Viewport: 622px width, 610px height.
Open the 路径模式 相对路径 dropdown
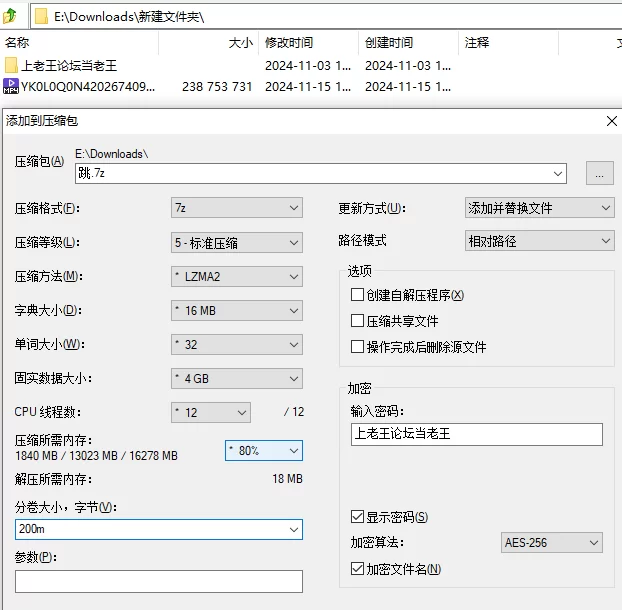tap(539, 241)
